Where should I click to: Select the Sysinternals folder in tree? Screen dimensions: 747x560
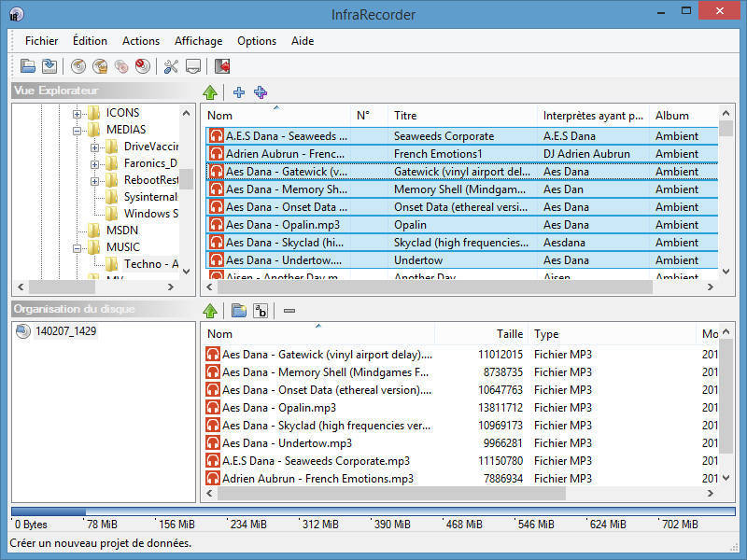150,197
